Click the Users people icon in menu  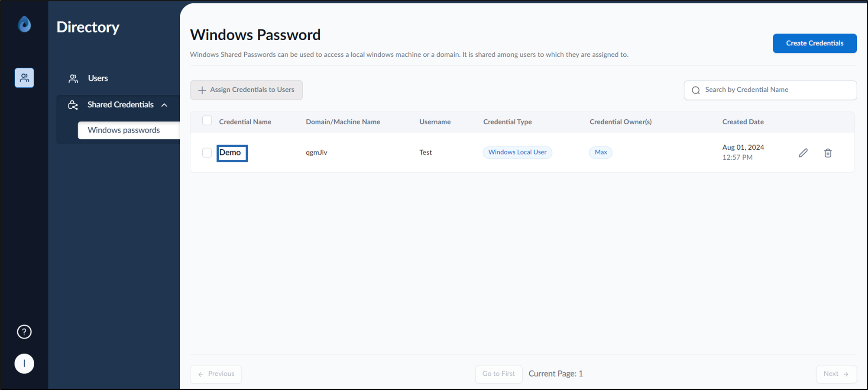click(x=73, y=78)
